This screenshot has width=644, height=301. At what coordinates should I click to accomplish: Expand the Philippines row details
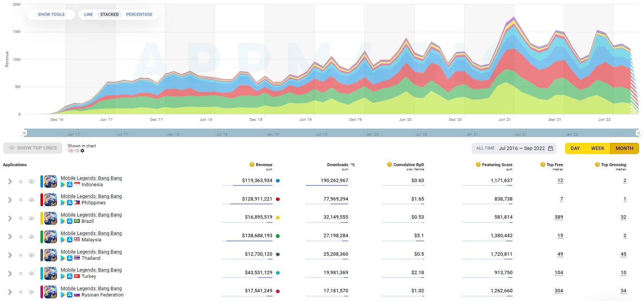[x=10, y=200]
